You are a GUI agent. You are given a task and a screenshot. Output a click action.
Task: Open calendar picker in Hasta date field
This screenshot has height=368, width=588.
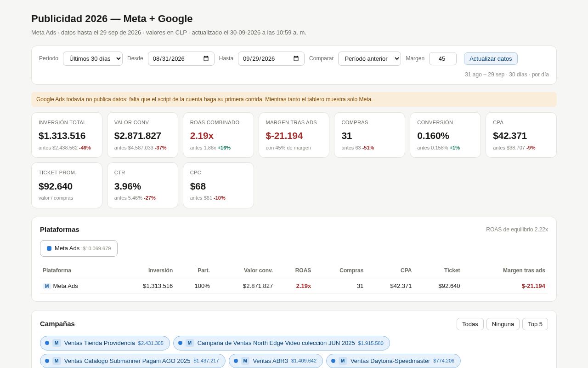click(x=296, y=58)
